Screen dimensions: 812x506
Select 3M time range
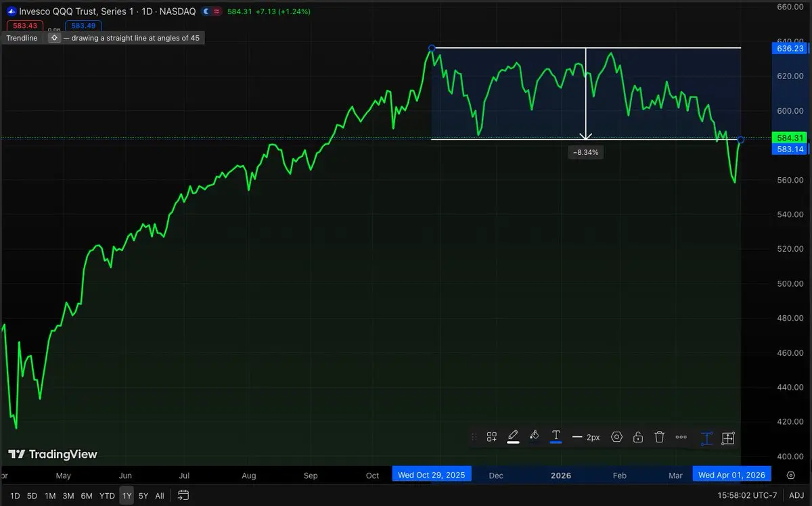coord(68,495)
